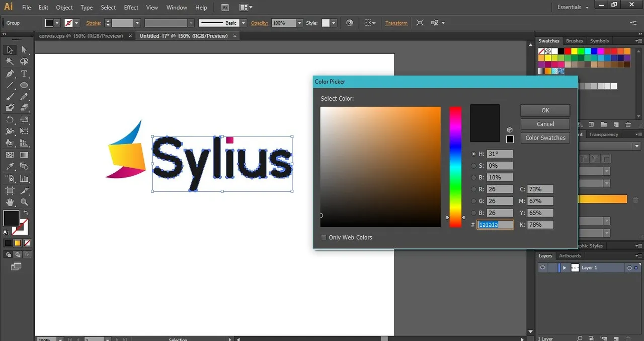Screen dimensions: 644x341
Task: Select the Column Graph tool
Action: pos(24,179)
